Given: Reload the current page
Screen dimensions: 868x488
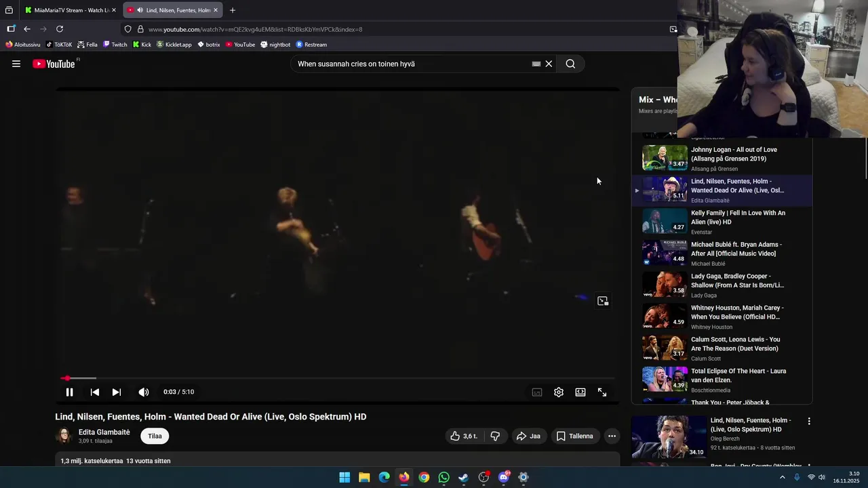Looking at the screenshot, I should (x=60, y=29).
